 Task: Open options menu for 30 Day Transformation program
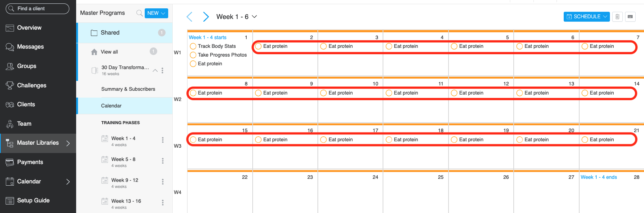coord(163,70)
